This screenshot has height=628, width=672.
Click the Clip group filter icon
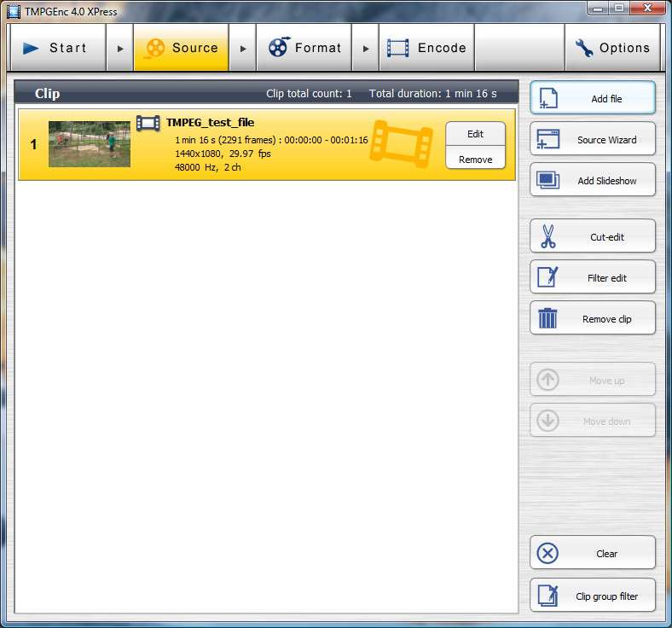[x=548, y=596]
